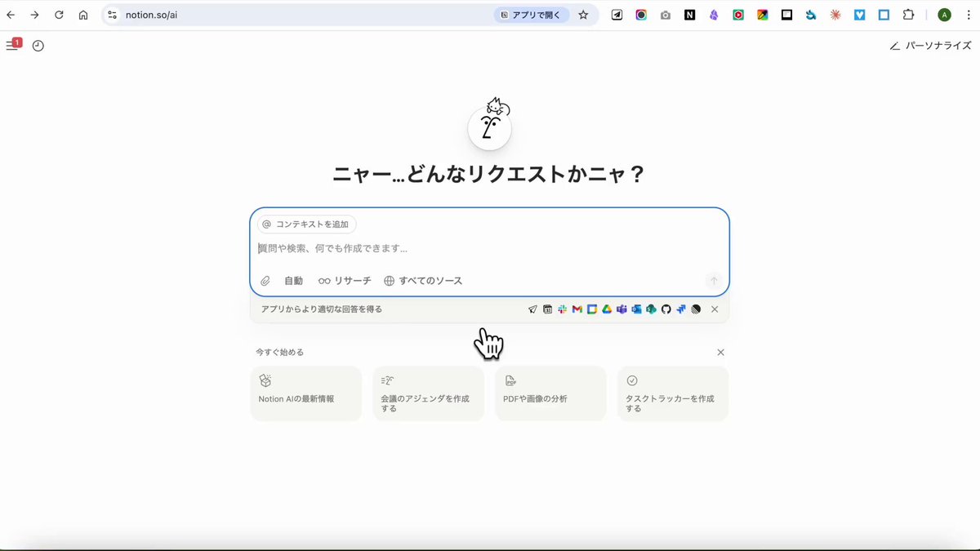
Task: Connect the Microsoft Teams app icon
Action: 621,309
